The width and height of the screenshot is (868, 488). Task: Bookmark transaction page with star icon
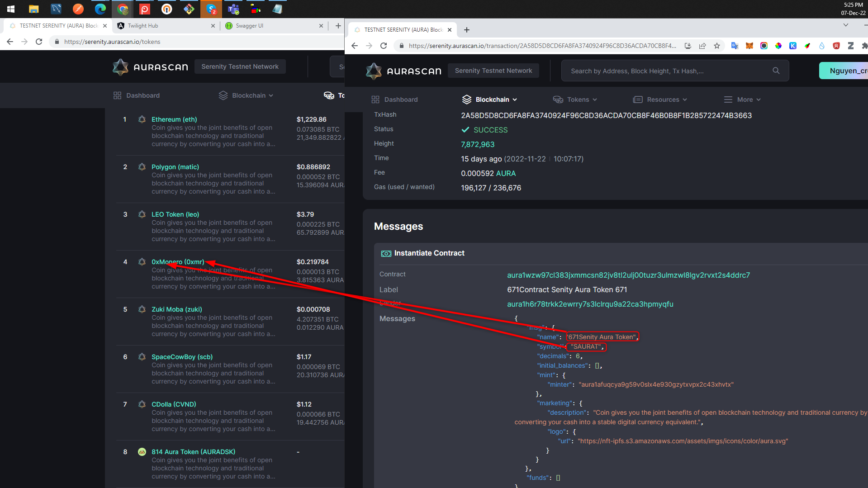pos(717,46)
